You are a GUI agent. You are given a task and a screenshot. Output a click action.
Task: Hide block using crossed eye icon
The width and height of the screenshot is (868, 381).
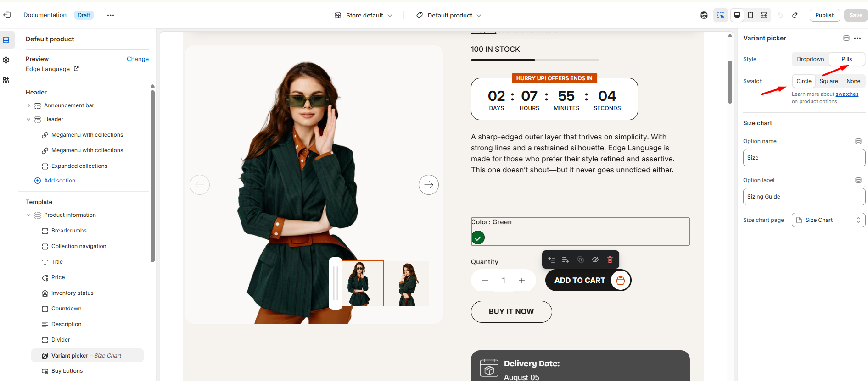[595, 260]
